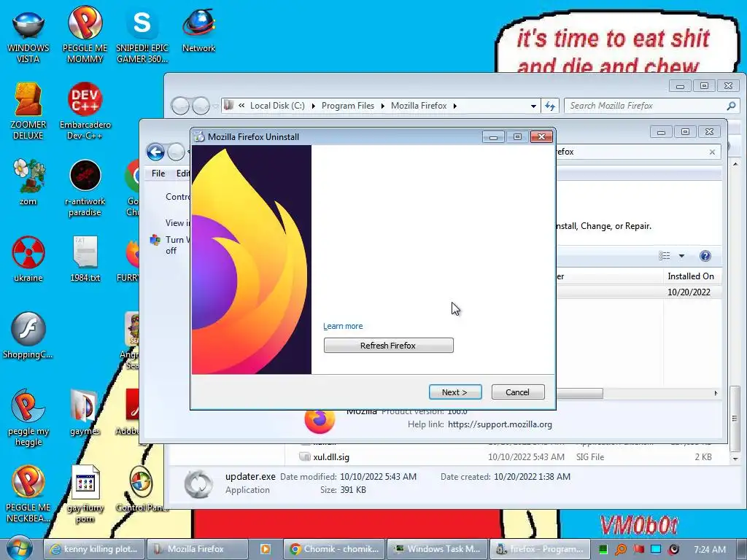Screen dimensions: 747x560
Task: Expand breadcrumb arrow after Local Disk (C:)
Action: coord(313,106)
